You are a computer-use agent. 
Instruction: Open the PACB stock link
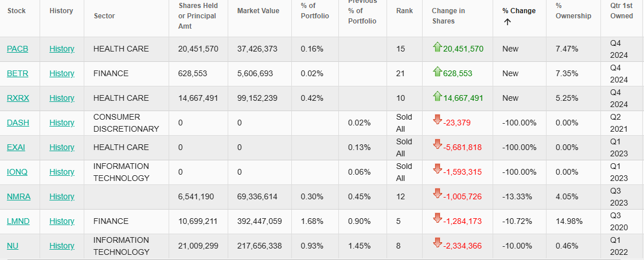18,49
